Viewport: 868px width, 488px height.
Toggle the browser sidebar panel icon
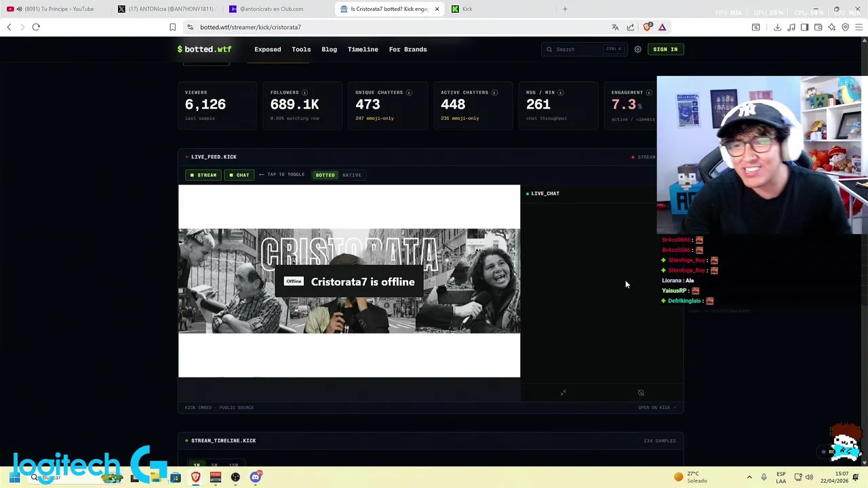pyautogui.click(x=804, y=27)
